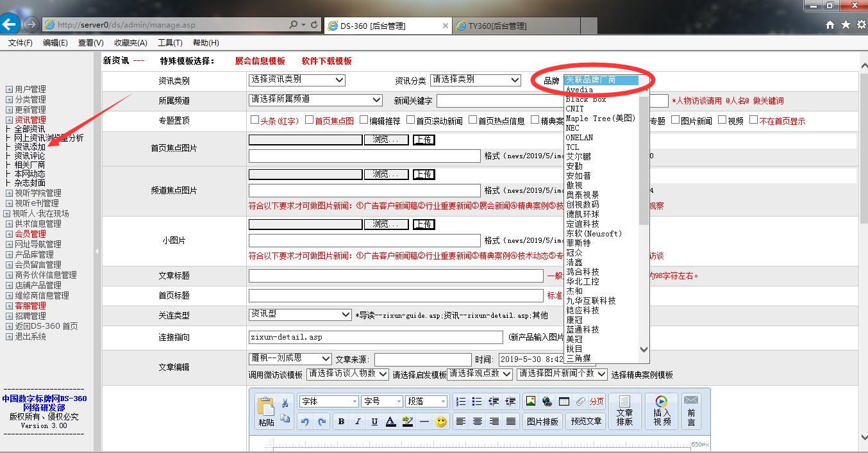
Task: Toggle underline formatting
Action: pyautogui.click(x=374, y=422)
